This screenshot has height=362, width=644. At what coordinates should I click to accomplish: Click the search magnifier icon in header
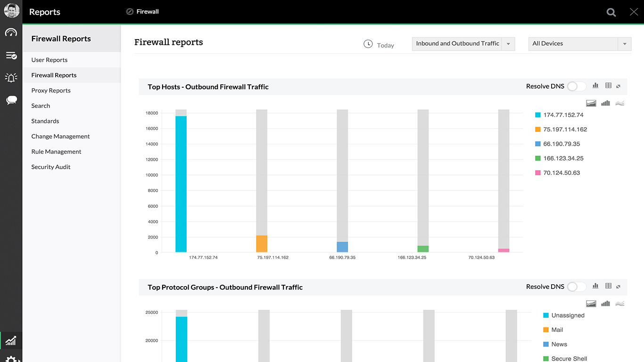[x=611, y=12]
